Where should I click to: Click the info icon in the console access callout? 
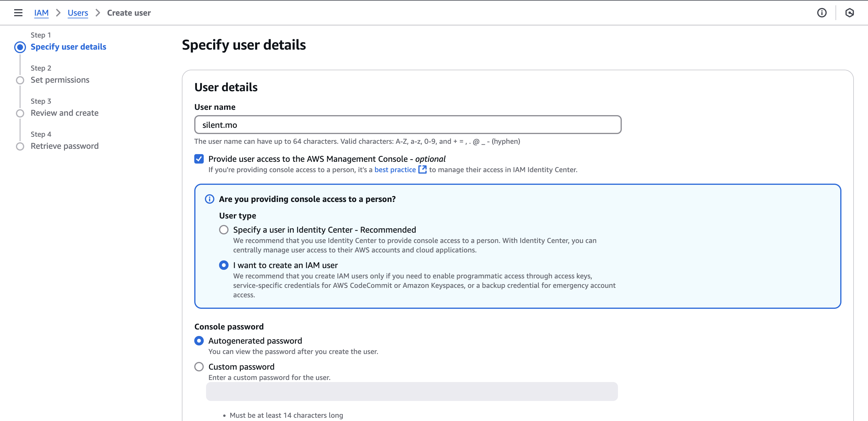click(209, 199)
